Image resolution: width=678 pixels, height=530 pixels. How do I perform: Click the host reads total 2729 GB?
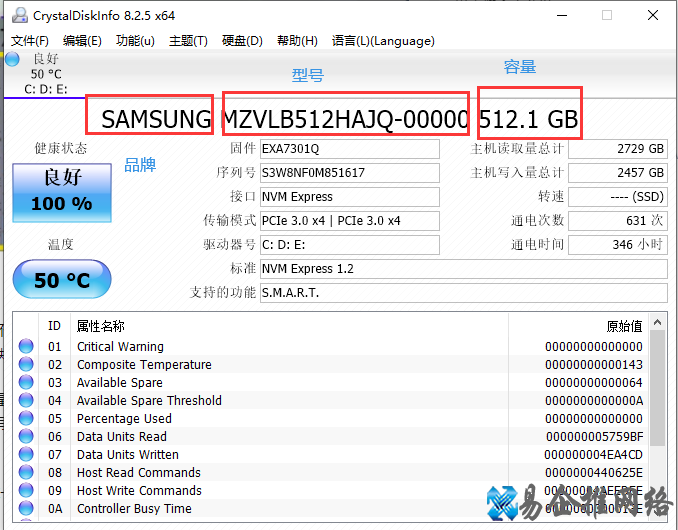[618, 149]
